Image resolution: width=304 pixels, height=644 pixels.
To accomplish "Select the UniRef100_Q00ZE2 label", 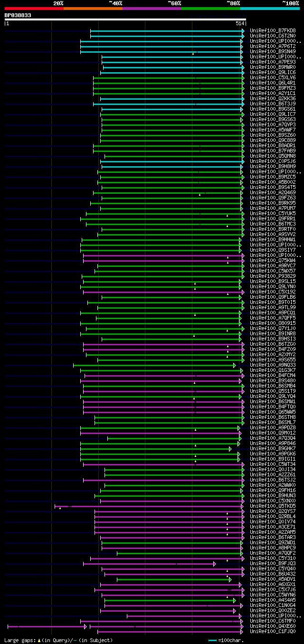I will tap(273, 610).
